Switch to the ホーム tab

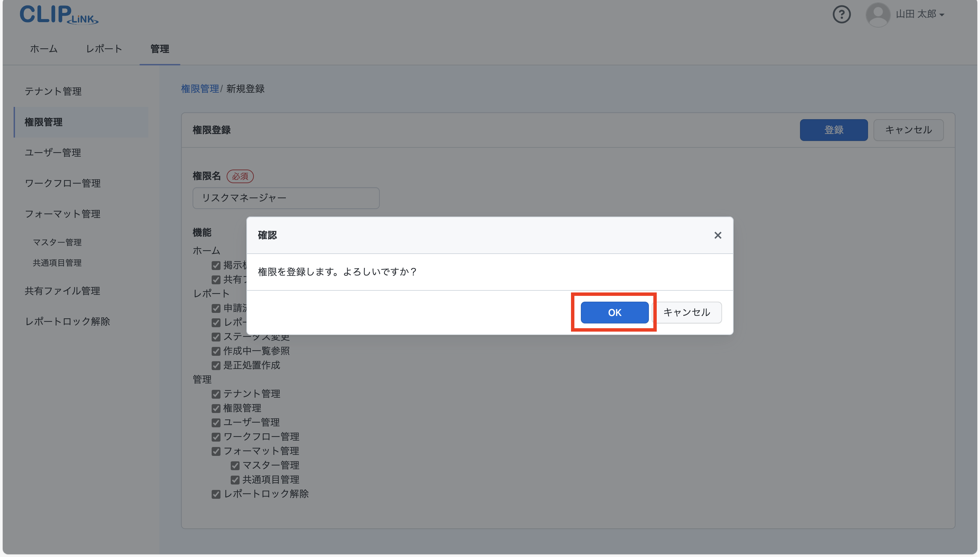(x=43, y=49)
